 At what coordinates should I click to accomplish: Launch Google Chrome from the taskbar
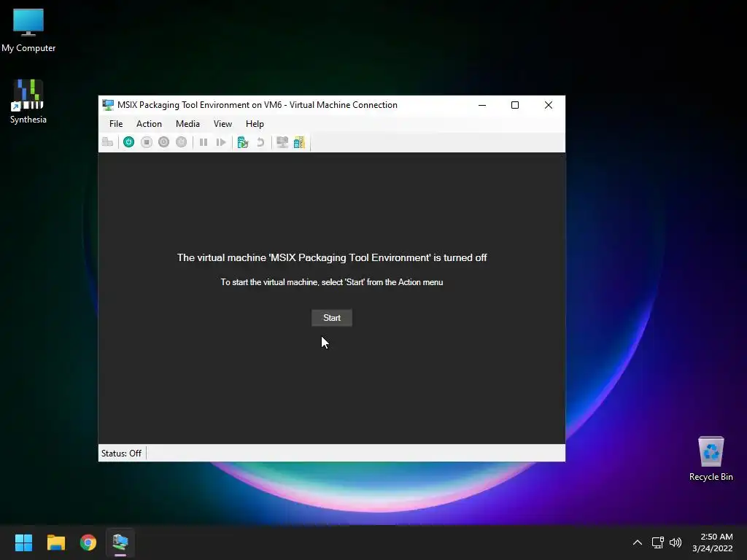pos(88,542)
